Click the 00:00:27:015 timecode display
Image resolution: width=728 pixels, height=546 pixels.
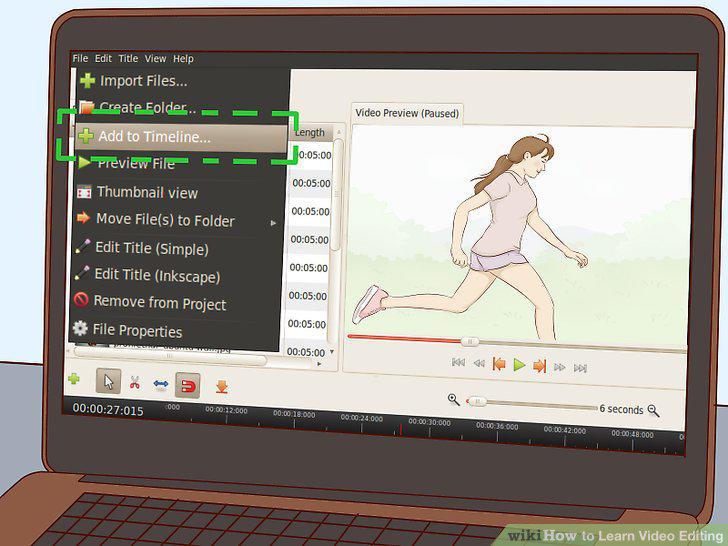108,409
